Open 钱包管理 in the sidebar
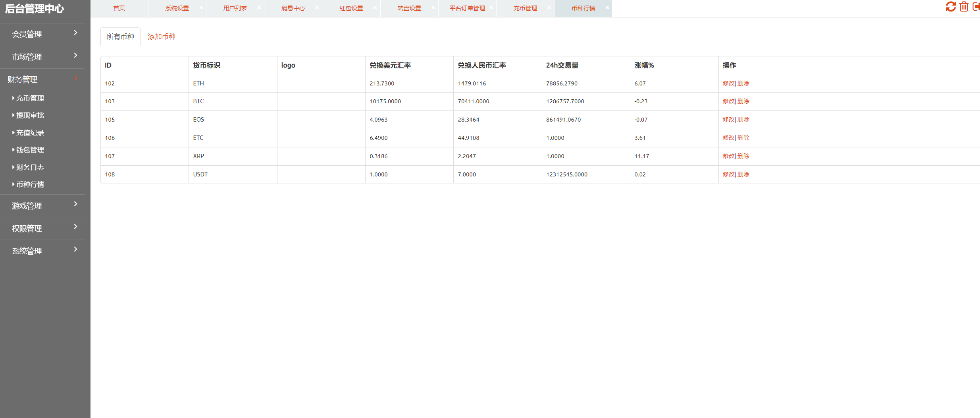 [30, 150]
